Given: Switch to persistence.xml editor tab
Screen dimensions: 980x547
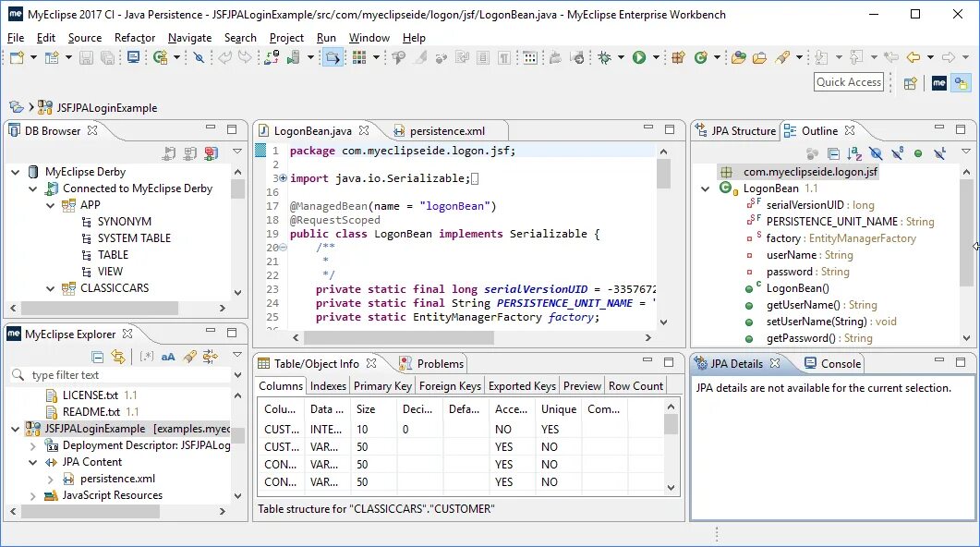Looking at the screenshot, I should pyautogui.click(x=447, y=131).
